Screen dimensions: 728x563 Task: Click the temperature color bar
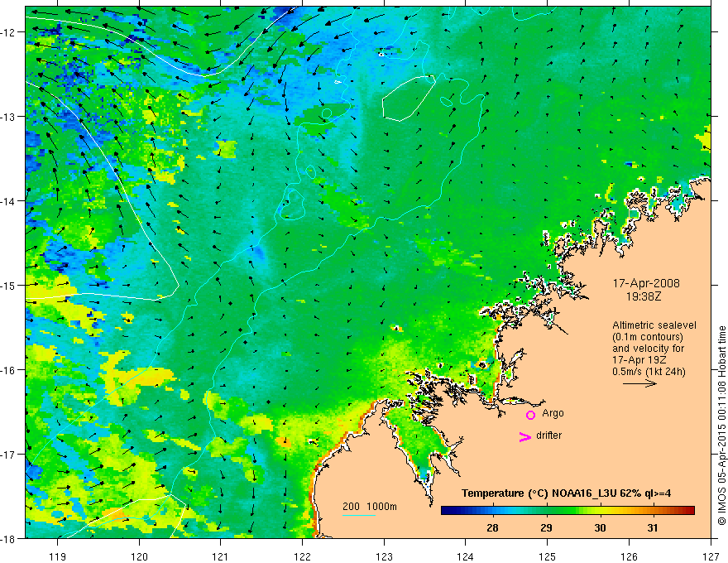(568, 510)
